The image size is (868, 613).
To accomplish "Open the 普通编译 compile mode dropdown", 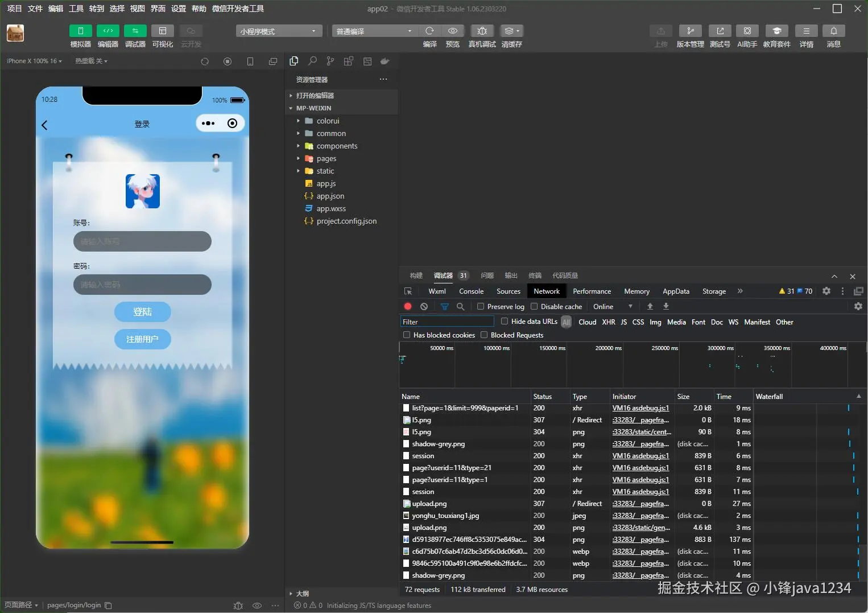I will [x=375, y=31].
